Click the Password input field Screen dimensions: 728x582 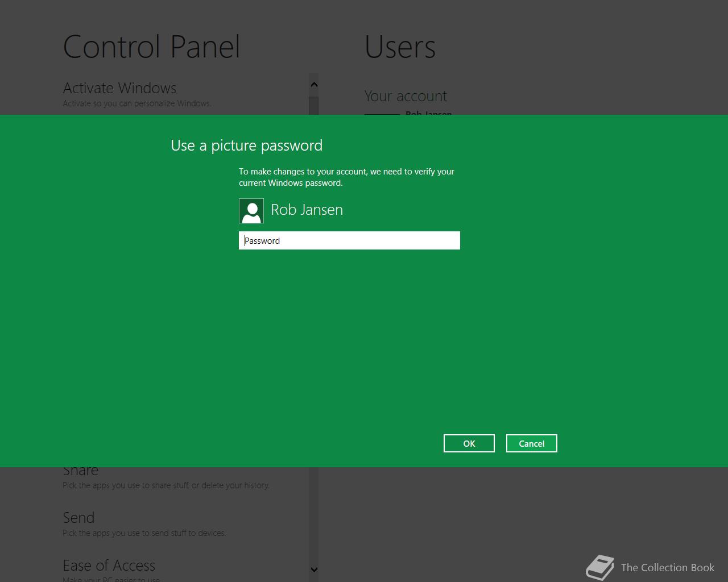pyautogui.click(x=349, y=240)
